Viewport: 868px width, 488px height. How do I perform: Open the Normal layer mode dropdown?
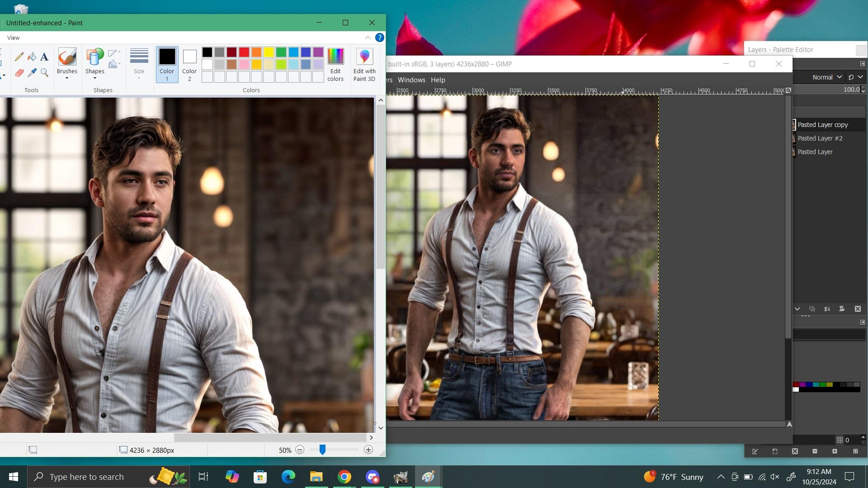826,77
